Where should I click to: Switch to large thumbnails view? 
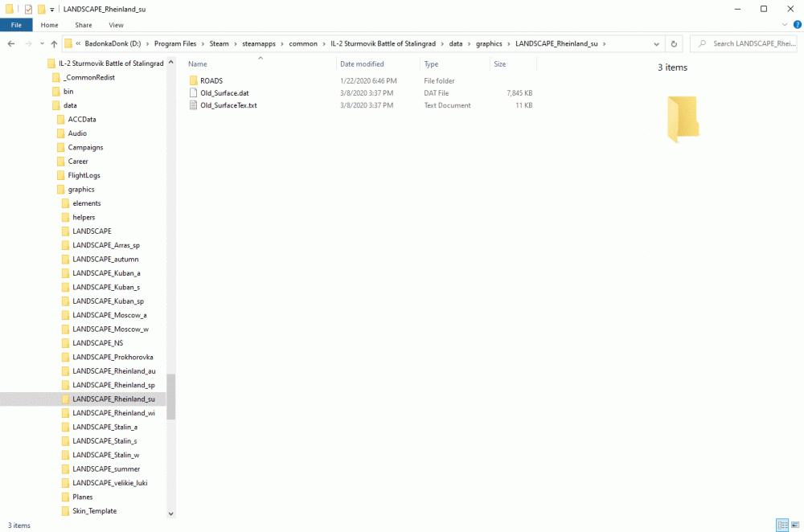point(795,525)
